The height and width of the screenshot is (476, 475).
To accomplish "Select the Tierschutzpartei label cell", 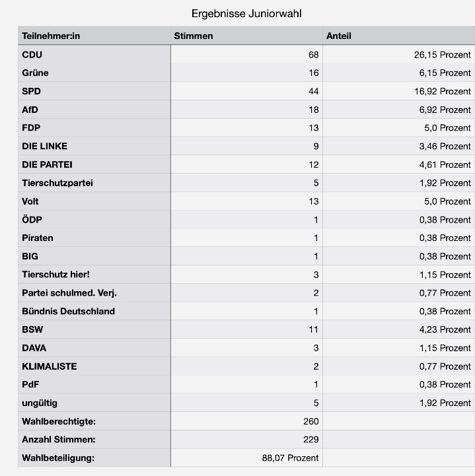I will click(94, 183).
